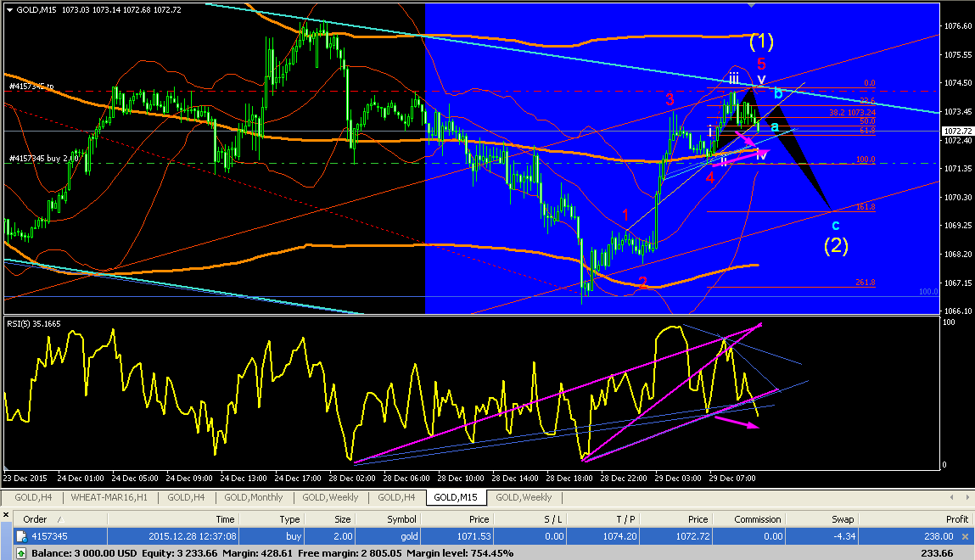Viewport: 975px width, 560px height.
Task: Sort trades by the Symbol column header
Action: tap(401, 519)
